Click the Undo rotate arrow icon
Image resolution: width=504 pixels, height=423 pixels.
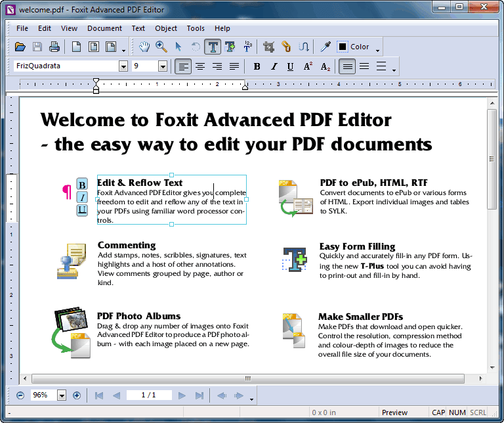point(196,47)
